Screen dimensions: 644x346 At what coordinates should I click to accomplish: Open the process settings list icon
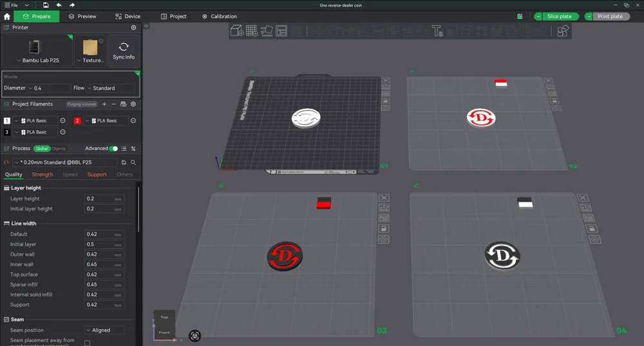point(124,148)
